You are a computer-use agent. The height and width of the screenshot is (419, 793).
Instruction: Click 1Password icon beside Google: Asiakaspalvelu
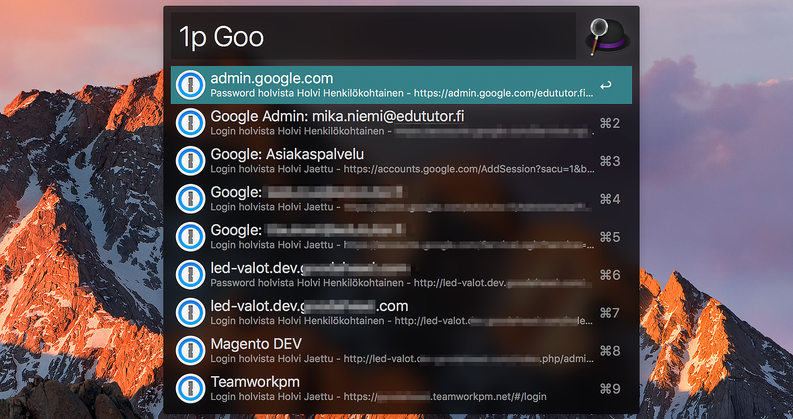191,161
